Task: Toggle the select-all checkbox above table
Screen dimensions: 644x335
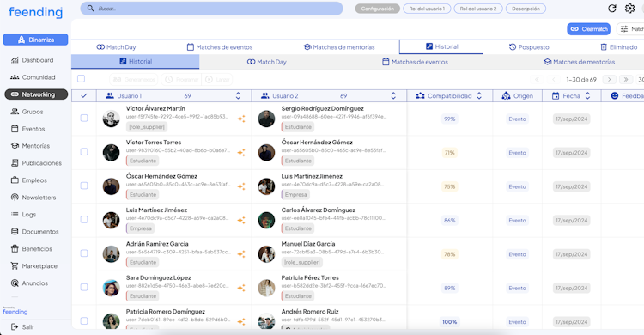Action: pos(82,78)
